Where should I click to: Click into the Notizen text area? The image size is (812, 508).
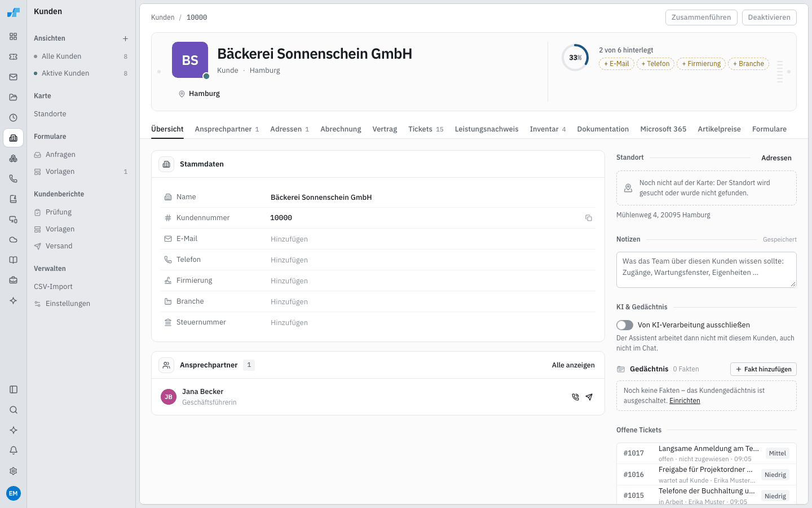(x=706, y=270)
